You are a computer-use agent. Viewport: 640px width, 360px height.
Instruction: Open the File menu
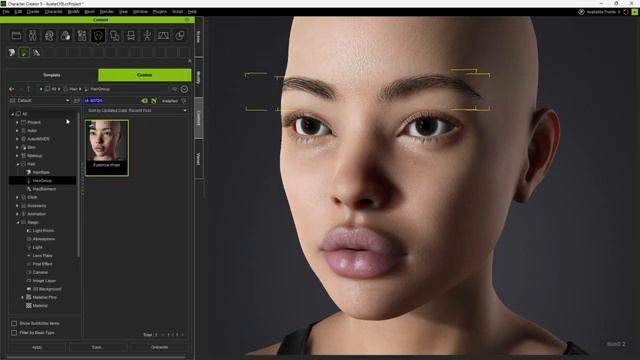[x=6, y=12]
